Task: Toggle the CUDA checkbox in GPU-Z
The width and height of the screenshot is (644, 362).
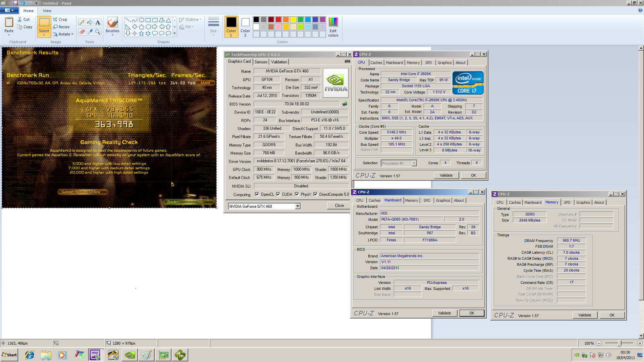Action: click(x=278, y=194)
